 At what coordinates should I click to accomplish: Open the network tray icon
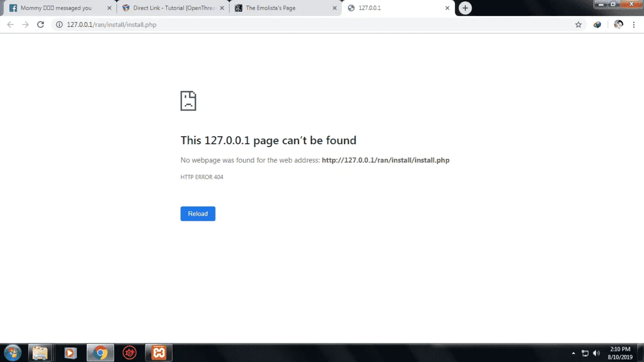[x=585, y=353]
